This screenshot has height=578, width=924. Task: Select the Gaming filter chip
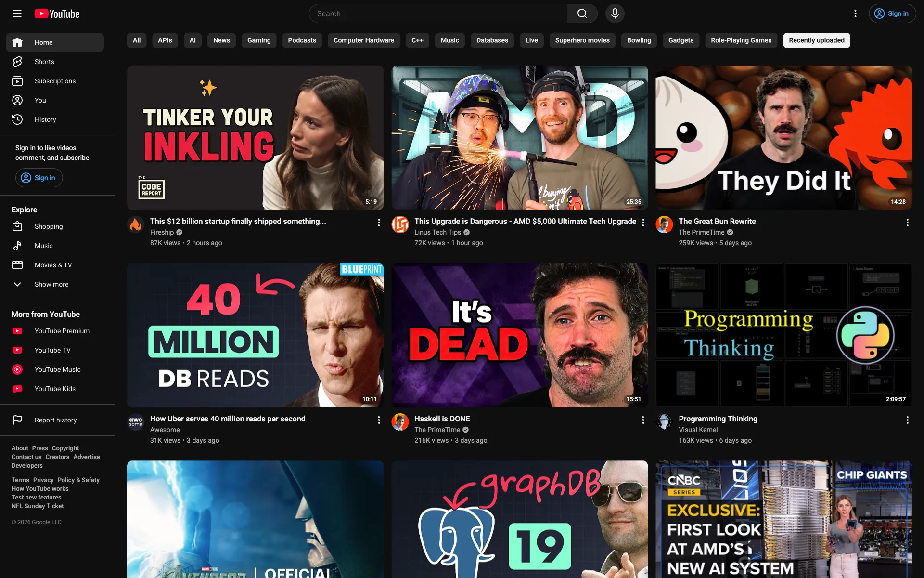(259, 40)
